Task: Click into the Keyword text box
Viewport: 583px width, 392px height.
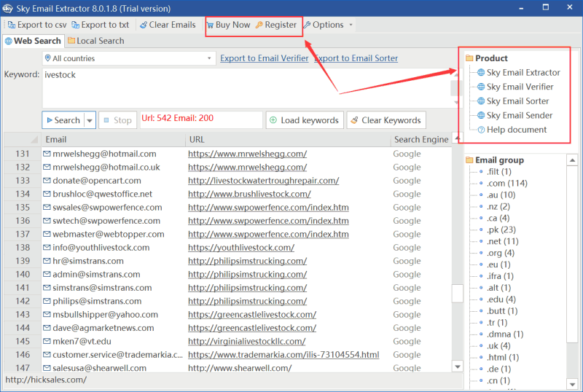Action: point(247,88)
